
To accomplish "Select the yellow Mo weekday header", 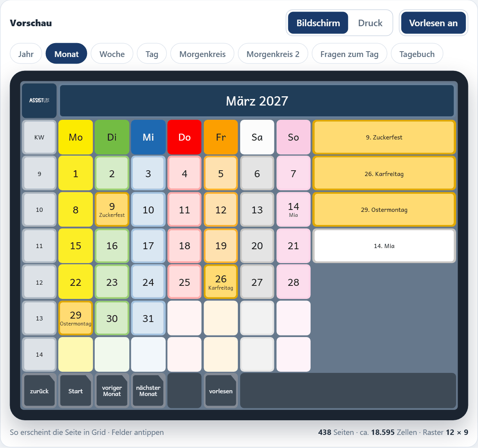I will pyautogui.click(x=75, y=137).
